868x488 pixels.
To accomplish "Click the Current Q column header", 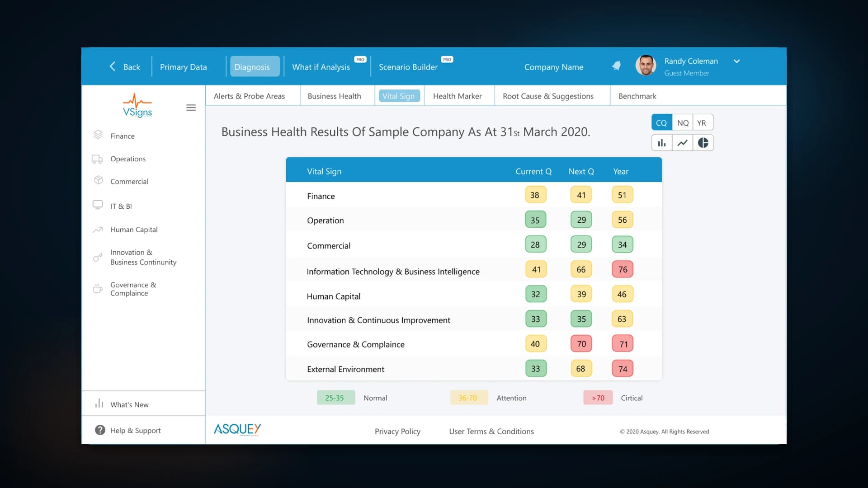I will tap(533, 171).
